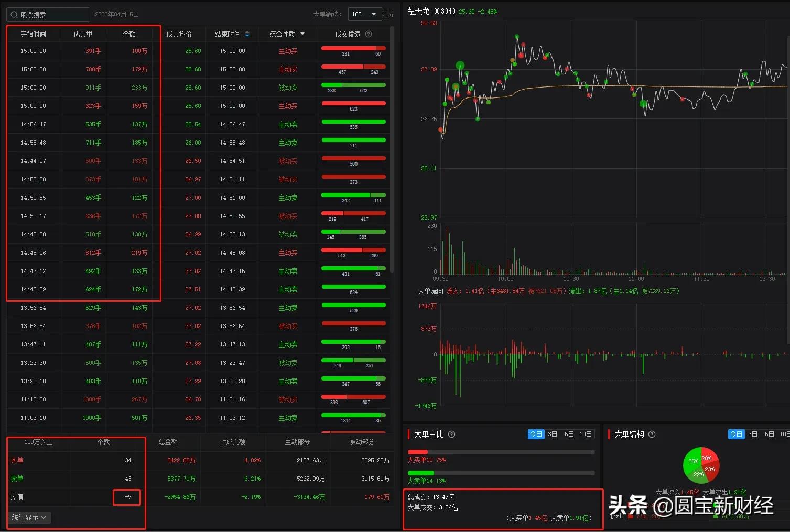Screen dimensions: 790x532
Task: Click the 被动部分 statistics column header
Action: (362, 442)
